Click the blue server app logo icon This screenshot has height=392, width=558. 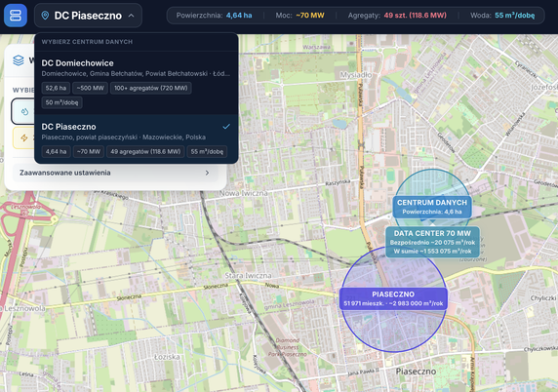coord(16,16)
